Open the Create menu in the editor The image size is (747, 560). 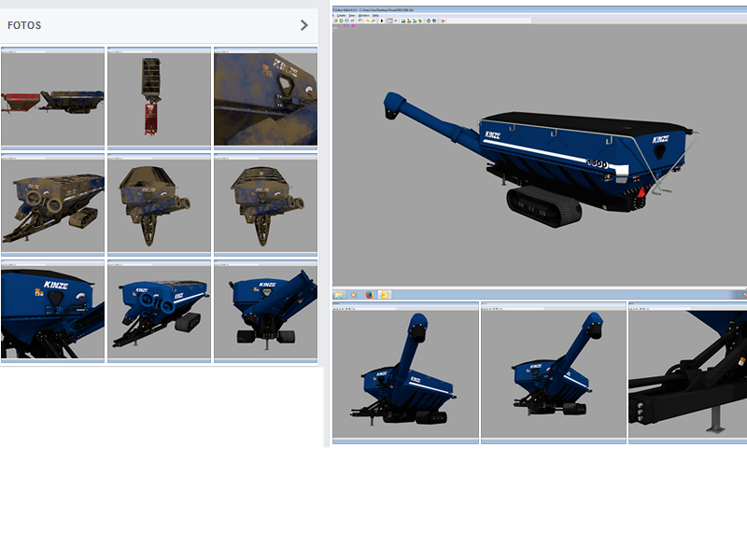click(341, 15)
